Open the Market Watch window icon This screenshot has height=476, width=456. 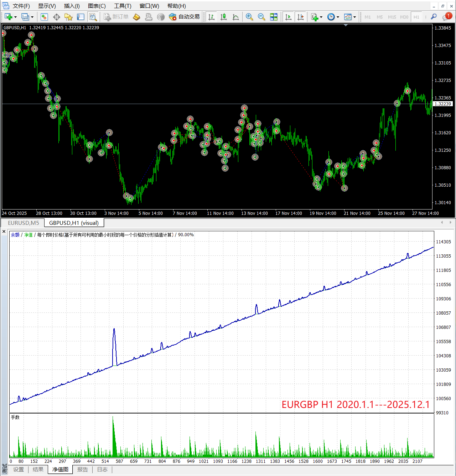click(x=44, y=17)
